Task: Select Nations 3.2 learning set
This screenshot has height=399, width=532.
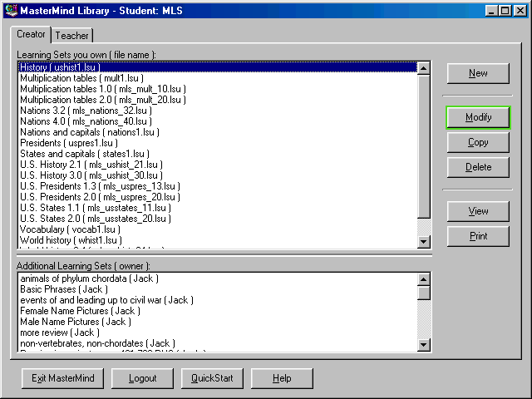Action: tap(218, 111)
